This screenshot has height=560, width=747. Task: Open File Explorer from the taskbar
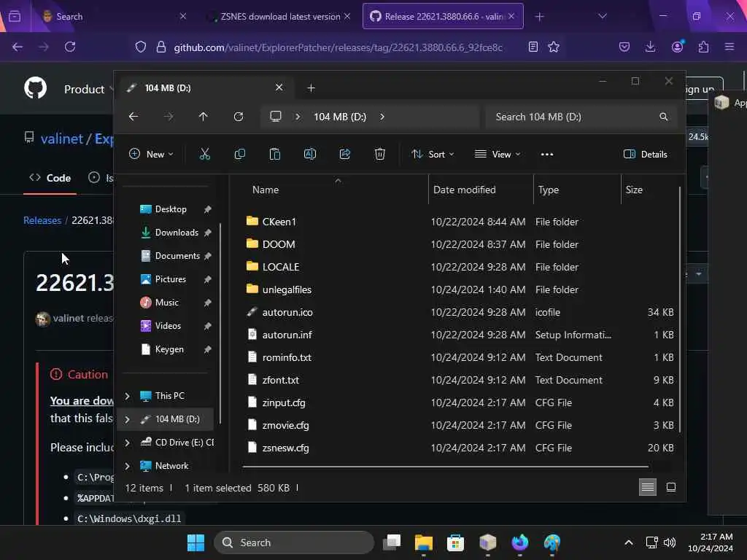coord(424,542)
